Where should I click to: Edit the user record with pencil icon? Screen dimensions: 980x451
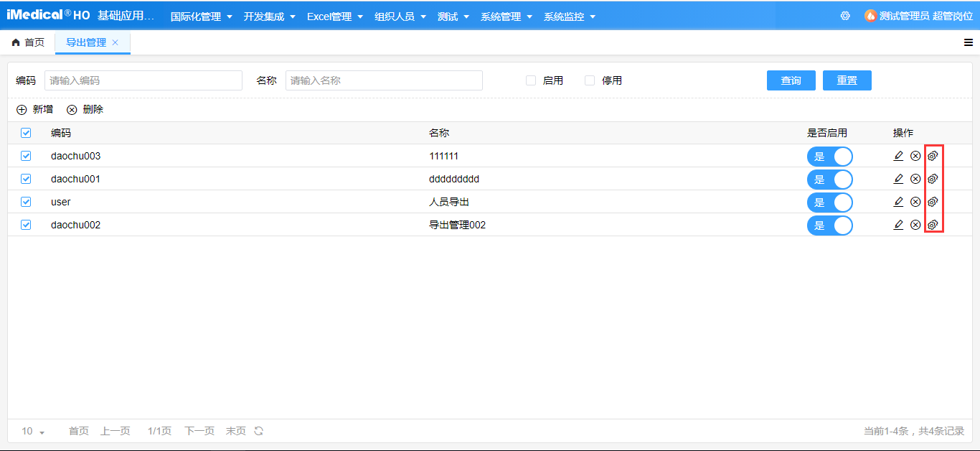click(898, 202)
